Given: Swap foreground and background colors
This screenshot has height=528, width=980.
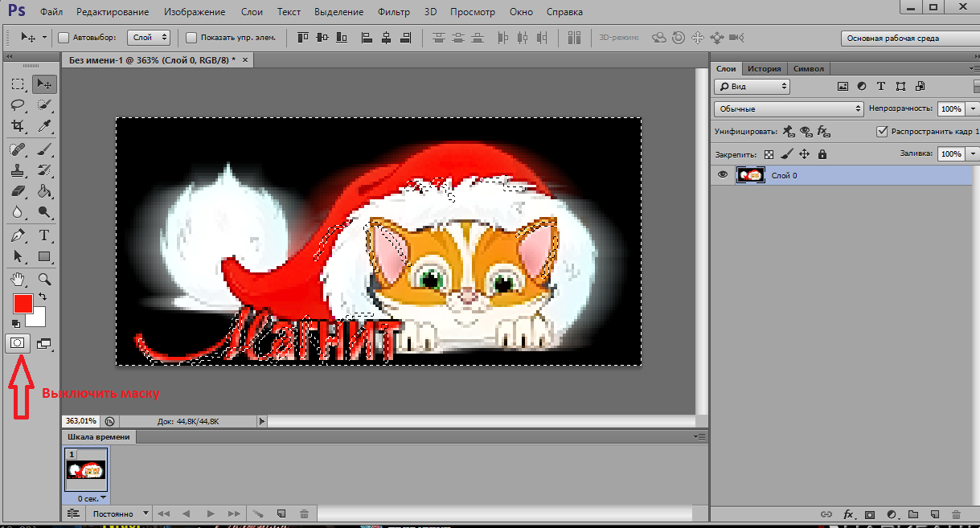Looking at the screenshot, I should 43,297.
